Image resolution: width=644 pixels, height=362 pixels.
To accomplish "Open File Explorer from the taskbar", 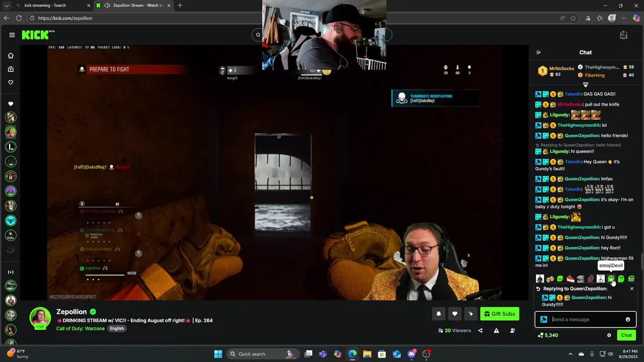I will [367, 354].
